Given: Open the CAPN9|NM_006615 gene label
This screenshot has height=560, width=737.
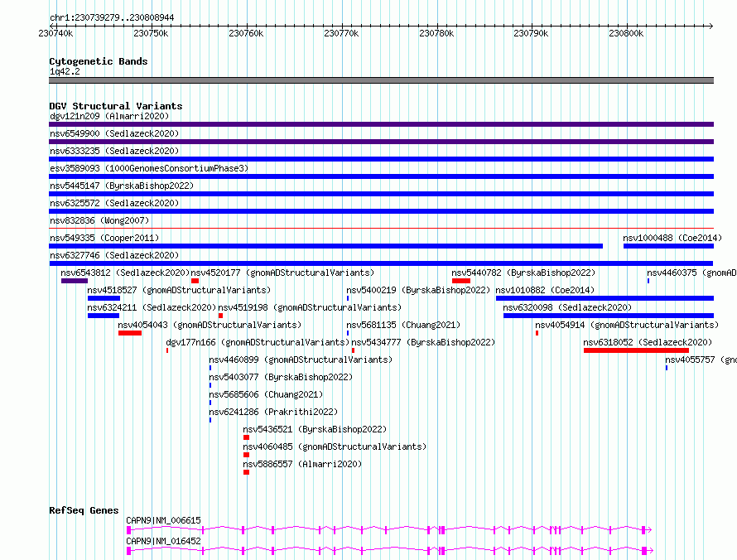Looking at the screenshot, I should (x=163, y=520).
